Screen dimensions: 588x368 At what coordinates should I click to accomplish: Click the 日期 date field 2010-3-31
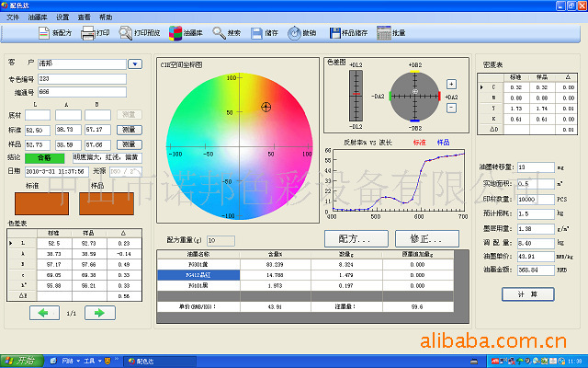(57, 172)
